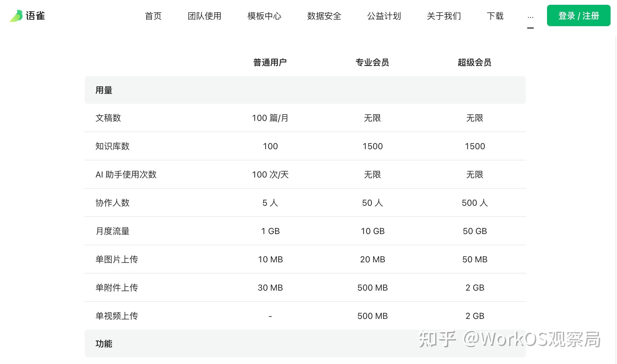This screenshot has height=364, width=617.
Task: Open the 团队使用 navigation item
Action: 204,16
